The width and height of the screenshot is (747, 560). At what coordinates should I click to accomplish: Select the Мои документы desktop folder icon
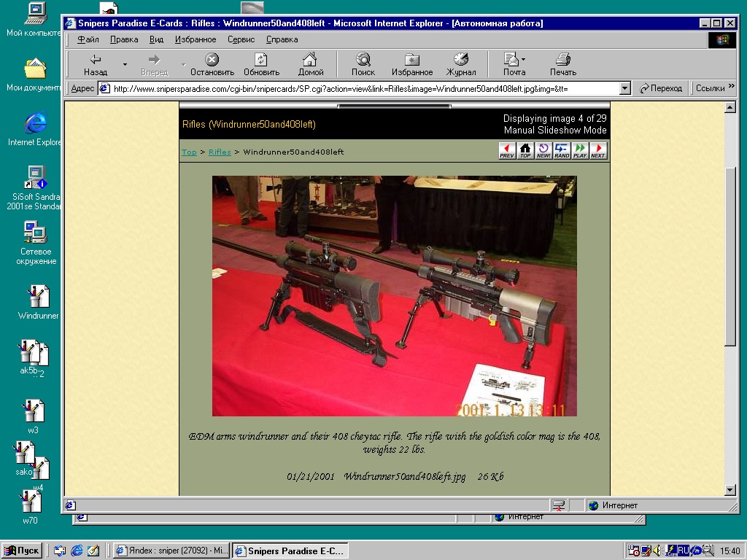click(x=34, y=74)
